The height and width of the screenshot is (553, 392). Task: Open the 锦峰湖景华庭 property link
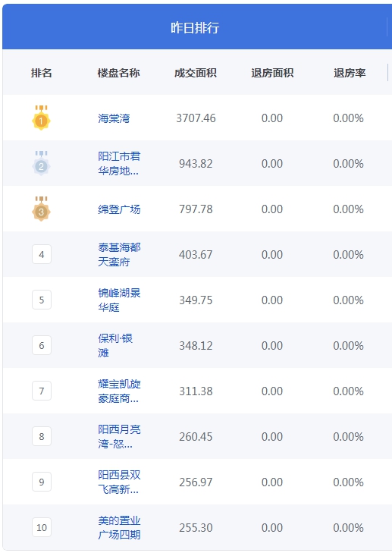[x=119, y=300]
